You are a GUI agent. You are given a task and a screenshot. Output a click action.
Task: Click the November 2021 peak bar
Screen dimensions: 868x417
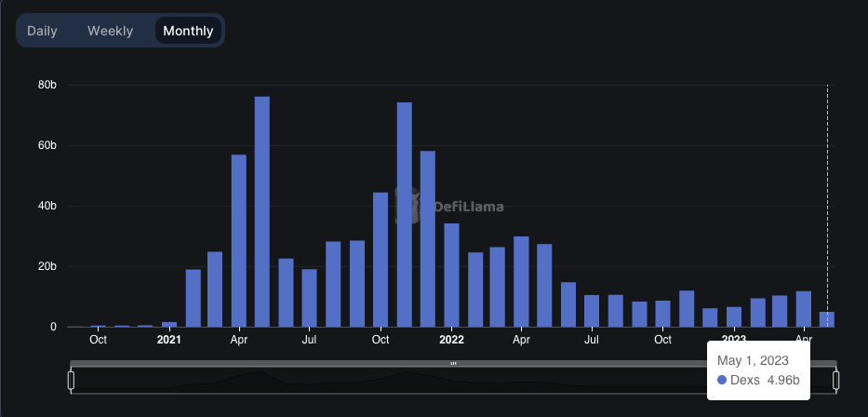point(405,215)
